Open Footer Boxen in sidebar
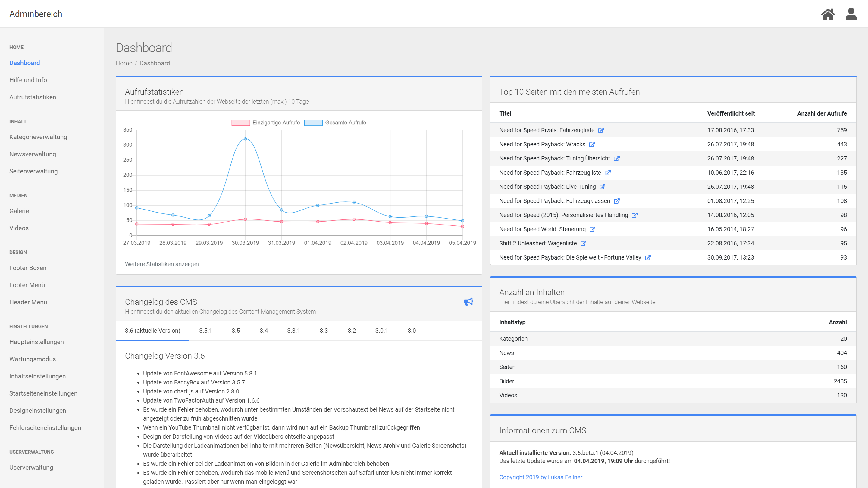Image resolution: width=868 pixels, height=488 pixels. (x=28, y=268)
